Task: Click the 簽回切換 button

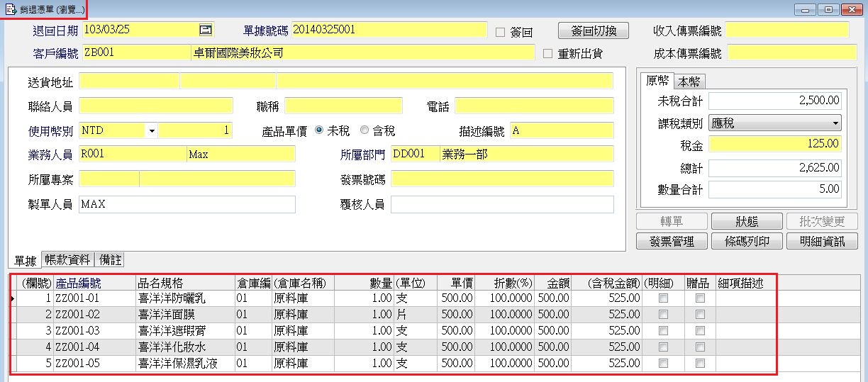Action: [593, 30]
